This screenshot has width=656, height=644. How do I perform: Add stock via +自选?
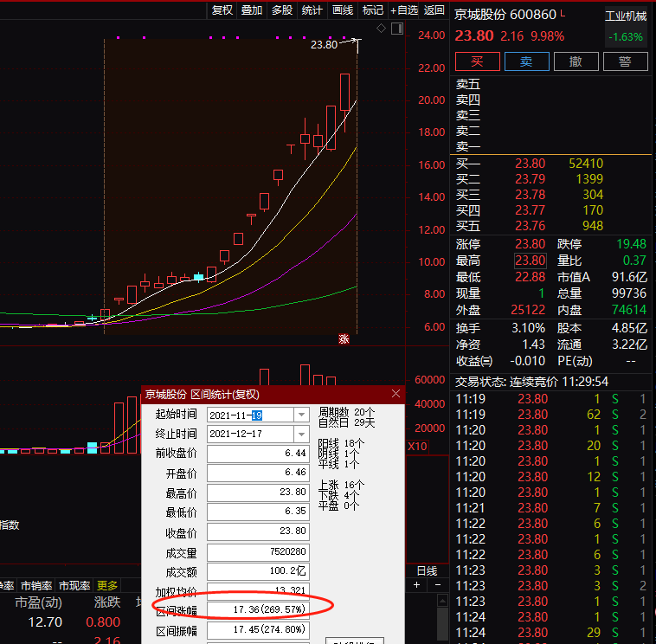coord(403,10)
